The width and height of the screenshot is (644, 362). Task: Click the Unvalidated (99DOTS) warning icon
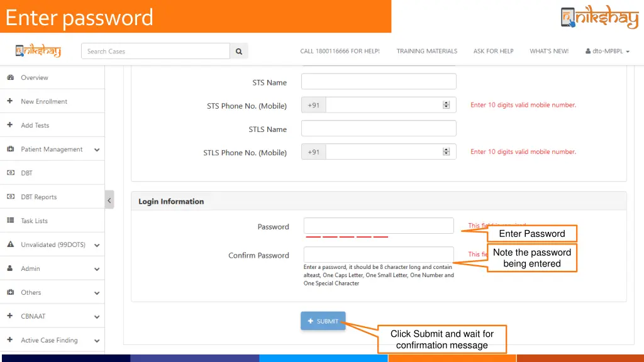11,244
